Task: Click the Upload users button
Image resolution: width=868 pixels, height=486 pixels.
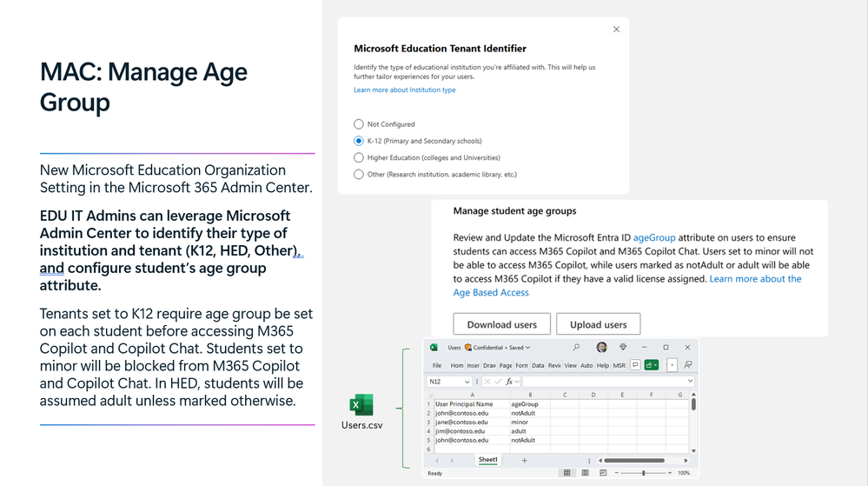Action: pos(599,324)
